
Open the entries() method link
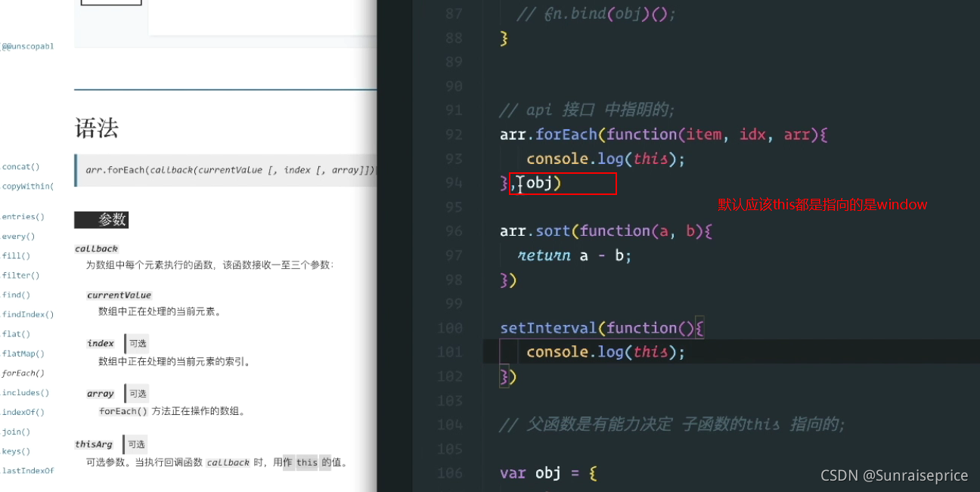23,216
